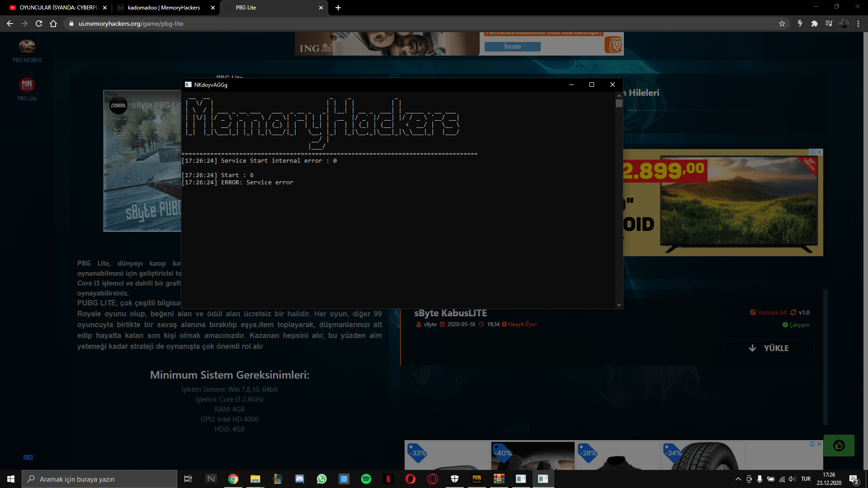Close the bottom product ad banner
The height and width of the screenshot is (488, 868).
[x=819, y=444]
